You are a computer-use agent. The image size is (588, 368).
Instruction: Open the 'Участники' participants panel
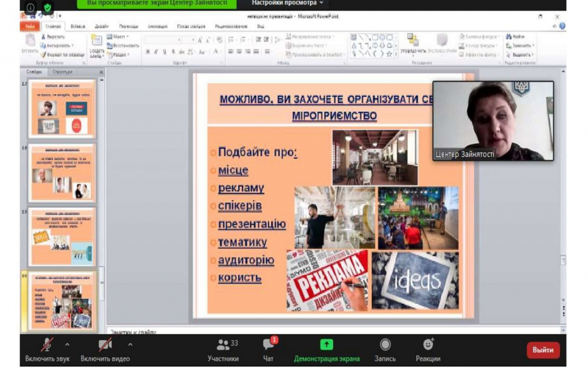click(x=223, y=350)
